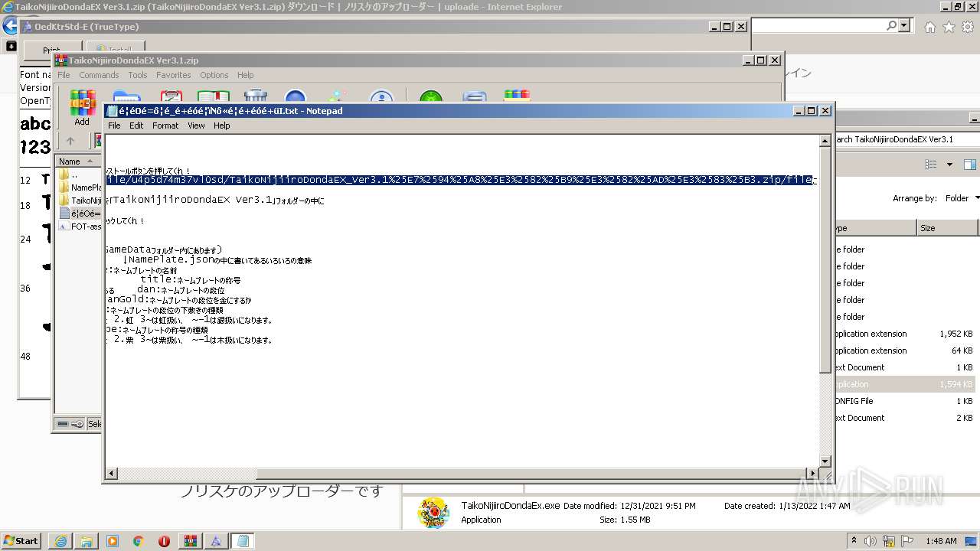Select TaikoNijiiro folder in WinRAR list
Viewport: 980px width, 551px height.
(80, 200)
